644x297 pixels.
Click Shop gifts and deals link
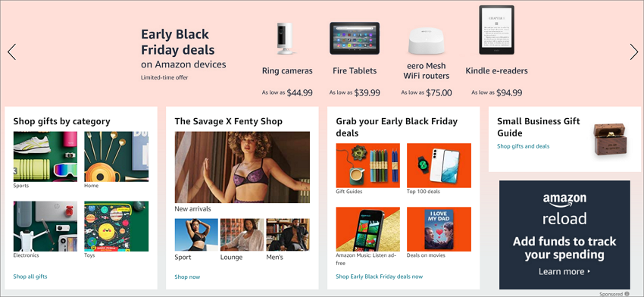tap(523, 146)
